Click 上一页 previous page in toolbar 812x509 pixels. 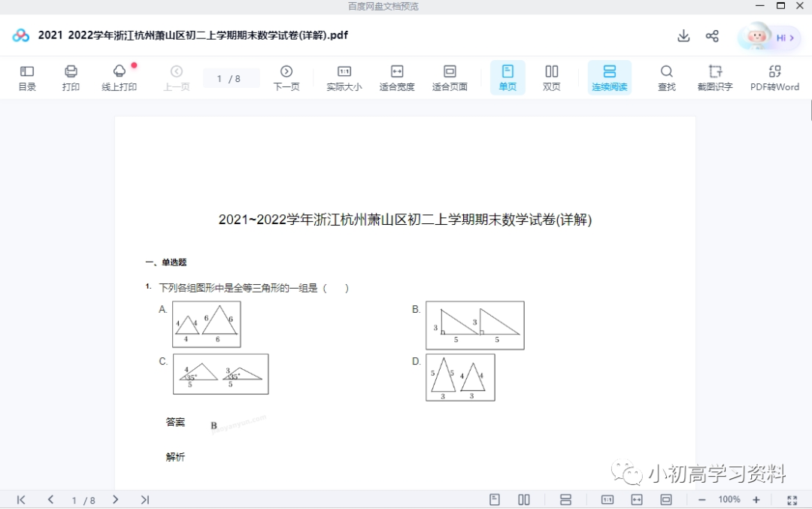click(177, 78)
